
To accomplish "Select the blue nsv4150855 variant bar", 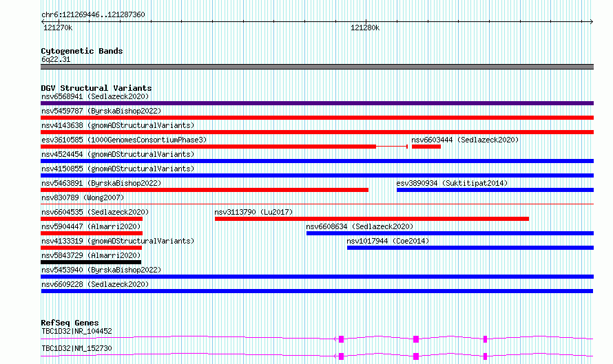I will (x=317, y=175).
